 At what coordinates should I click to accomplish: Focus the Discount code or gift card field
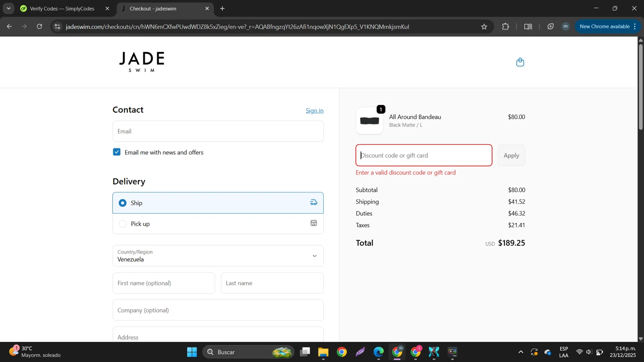coord(424,155)
